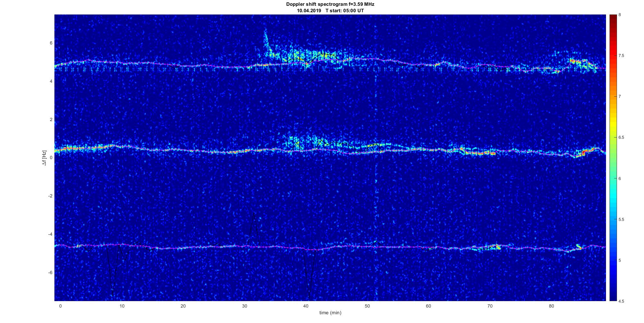Click x-axis tick label '70'
644x323 pixels.
(490, 306)
